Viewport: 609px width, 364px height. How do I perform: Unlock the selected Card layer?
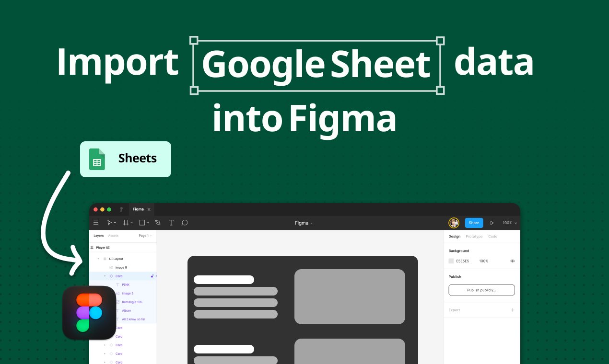152,276
